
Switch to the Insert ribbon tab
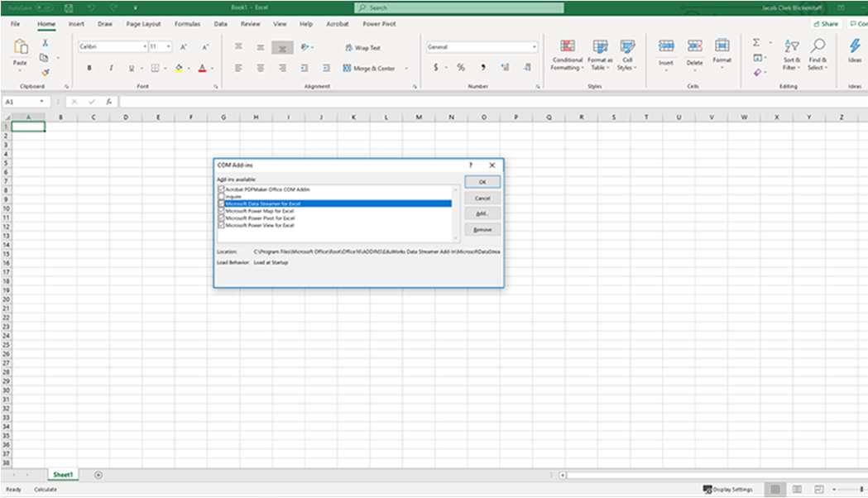point(76,24)
